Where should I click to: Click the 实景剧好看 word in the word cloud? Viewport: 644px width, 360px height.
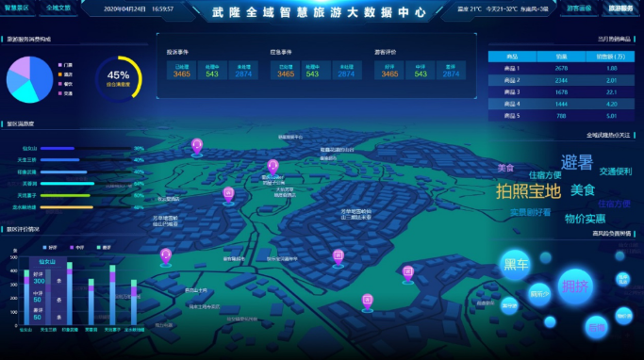(530, 212)
